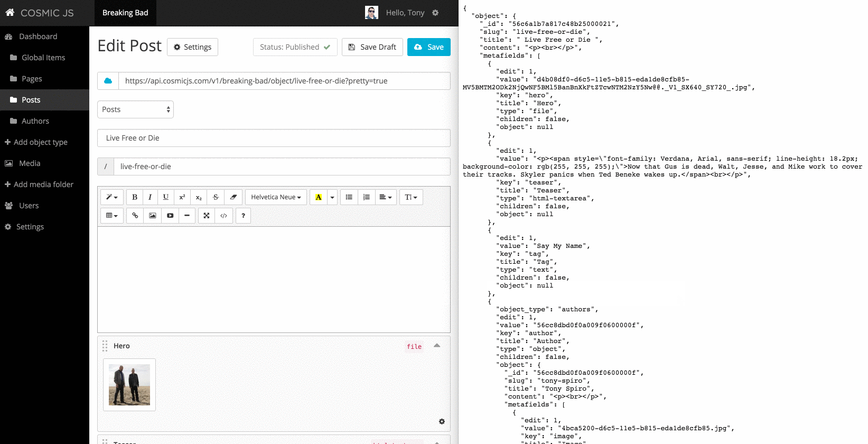Toggle strikethrough formatting
This screenshot has height=444, width=868.
[x=216, y=197]
